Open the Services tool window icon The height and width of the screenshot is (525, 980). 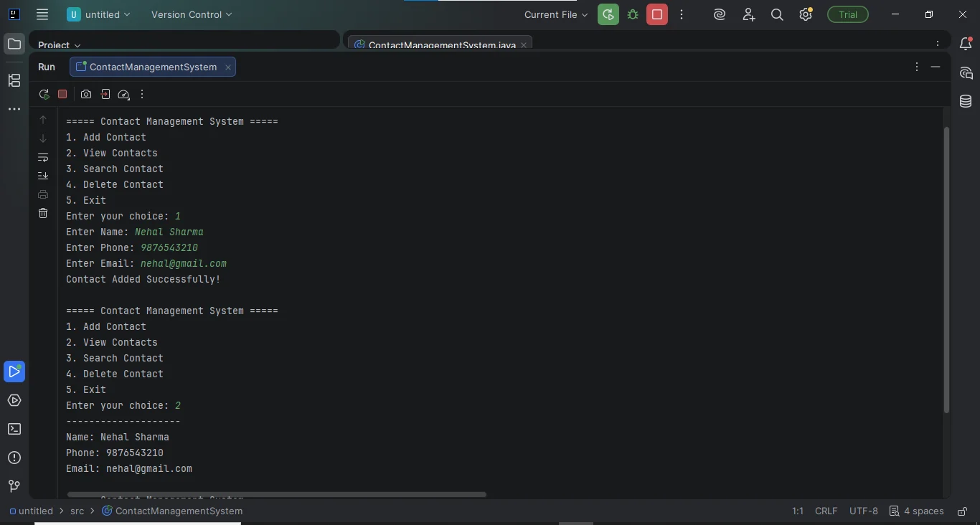point(14,400)
